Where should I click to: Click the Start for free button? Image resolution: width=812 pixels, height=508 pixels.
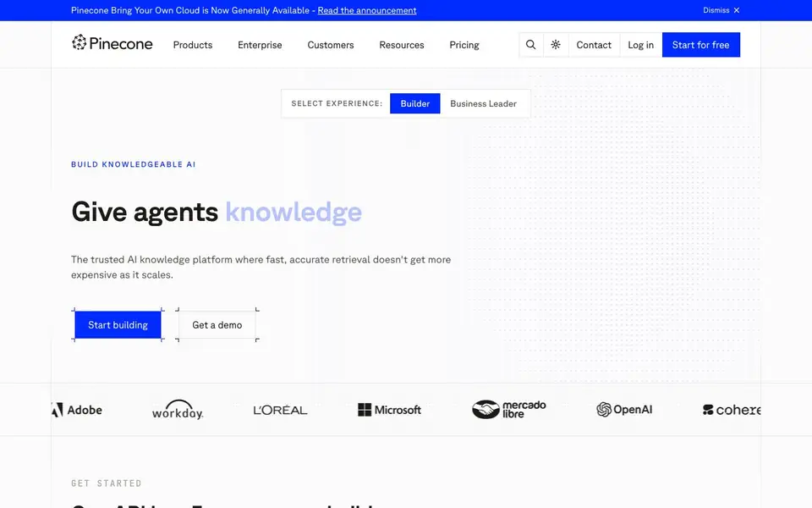click(x=700, y=45)
